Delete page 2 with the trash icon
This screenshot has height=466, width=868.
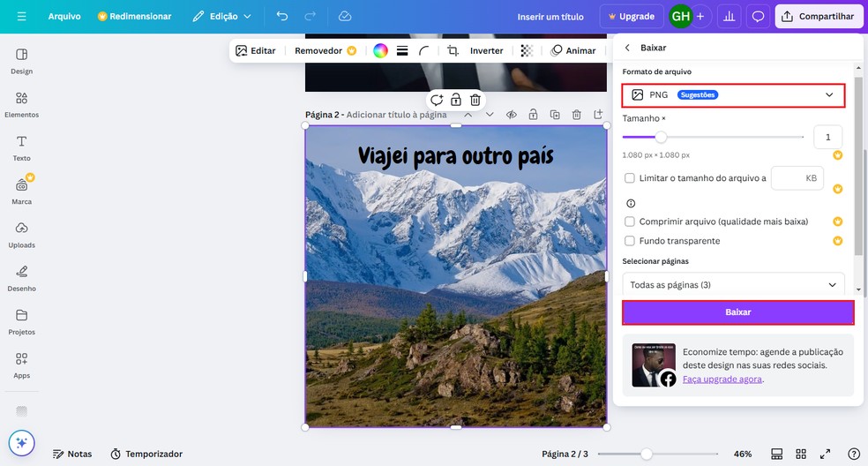pos(576,115)
